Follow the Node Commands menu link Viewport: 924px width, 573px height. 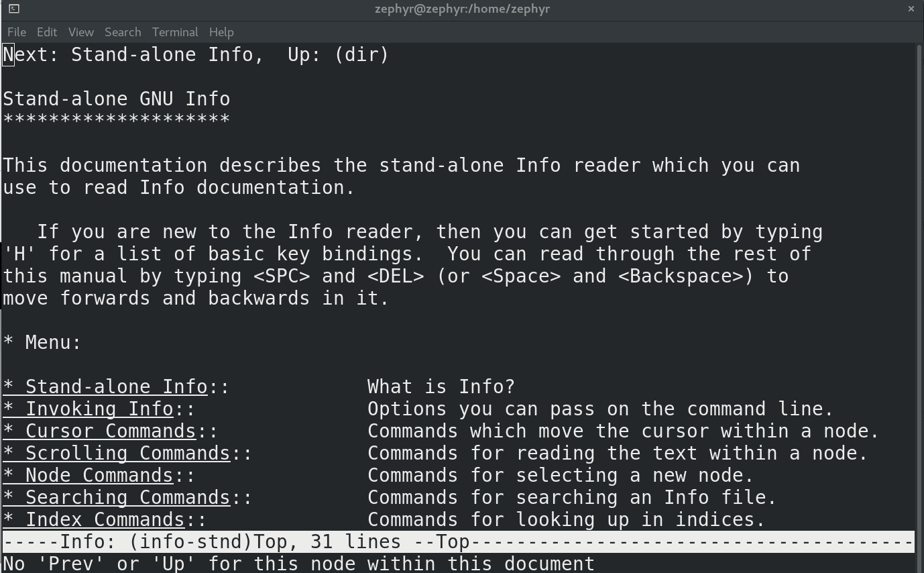(x=89, y=476)
